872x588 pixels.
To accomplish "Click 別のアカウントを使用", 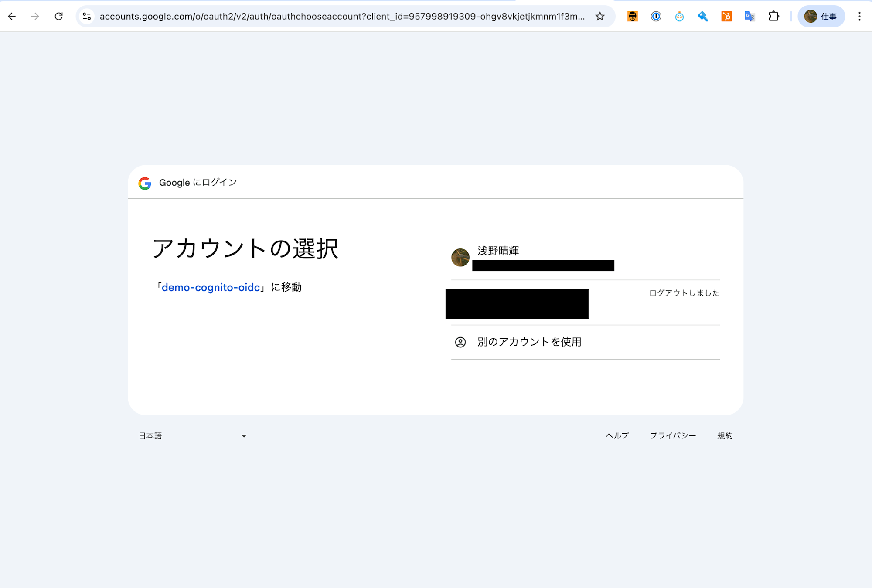I will (585, 342).
